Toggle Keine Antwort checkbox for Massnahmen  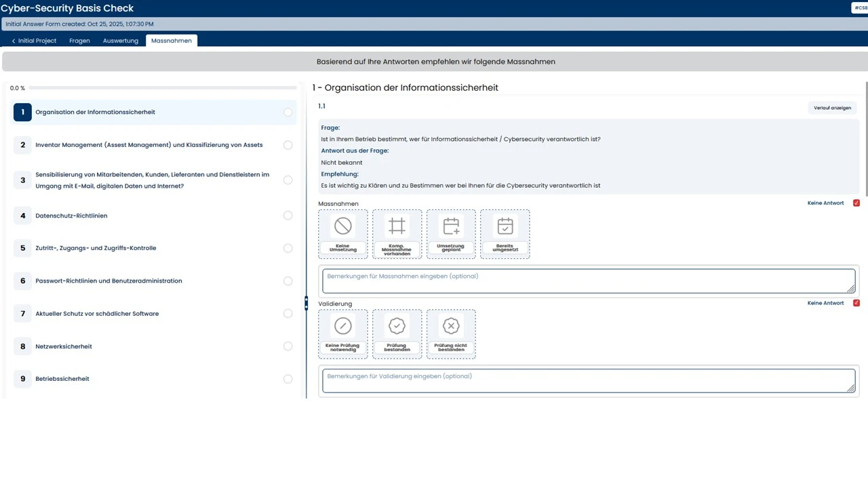click(856, 203)
